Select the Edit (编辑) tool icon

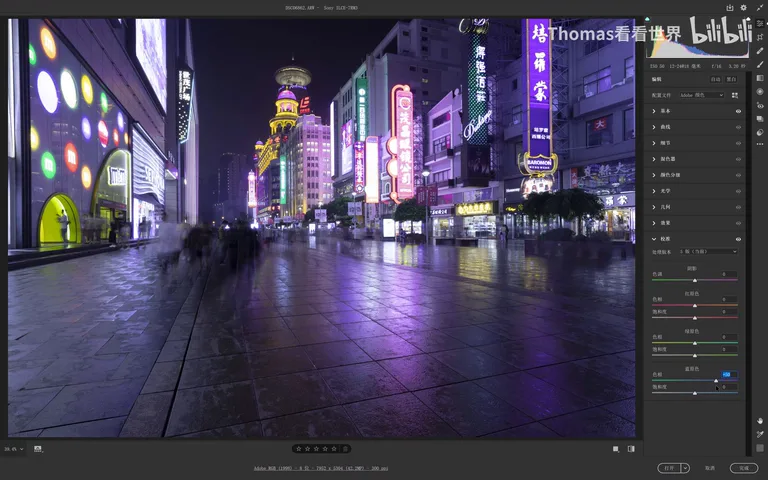pos(760,23)
